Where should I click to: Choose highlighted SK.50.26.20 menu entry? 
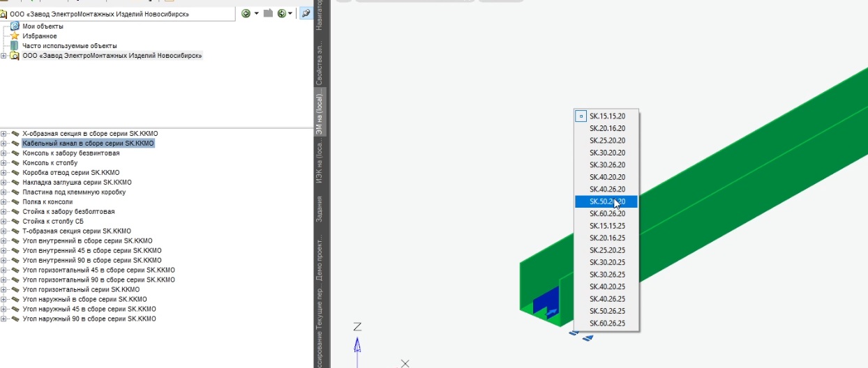coord(606,201)
